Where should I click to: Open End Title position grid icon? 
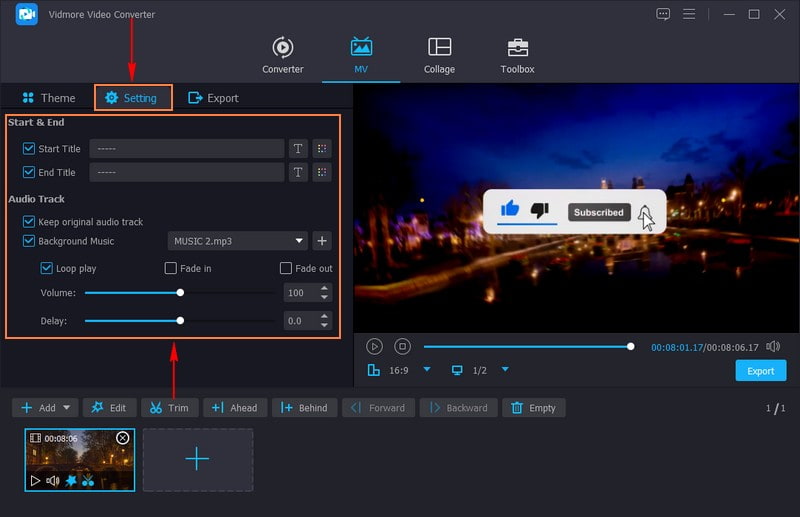click(321, 172)
